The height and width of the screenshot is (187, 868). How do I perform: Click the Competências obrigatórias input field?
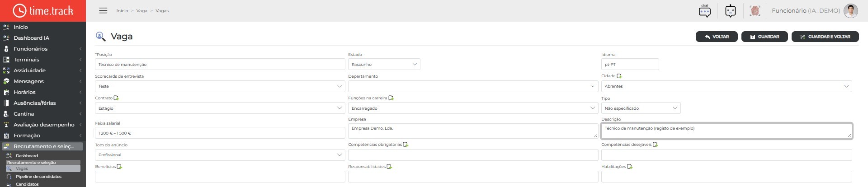(x=473, y=154)
